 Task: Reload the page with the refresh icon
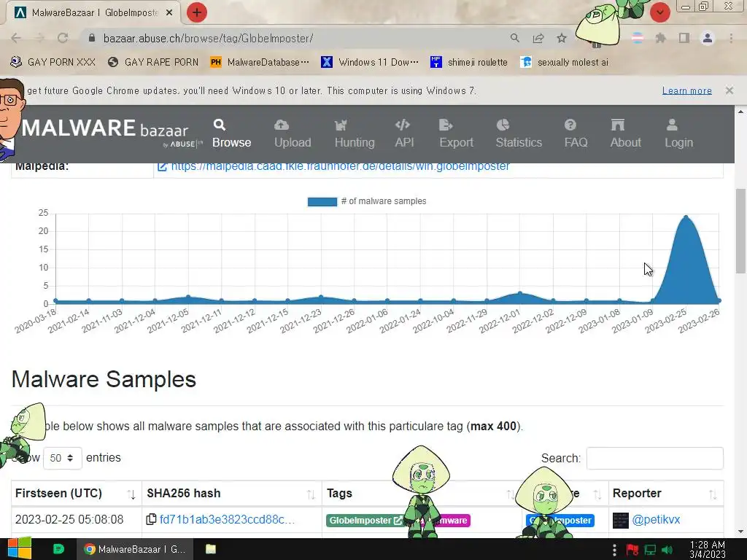pos(63,38)
